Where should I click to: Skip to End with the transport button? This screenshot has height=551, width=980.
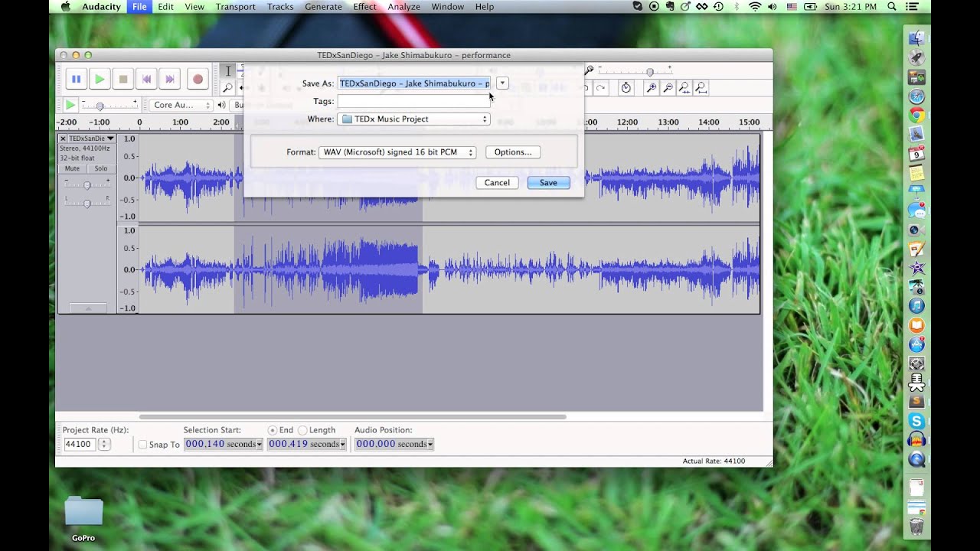point(170,79)
